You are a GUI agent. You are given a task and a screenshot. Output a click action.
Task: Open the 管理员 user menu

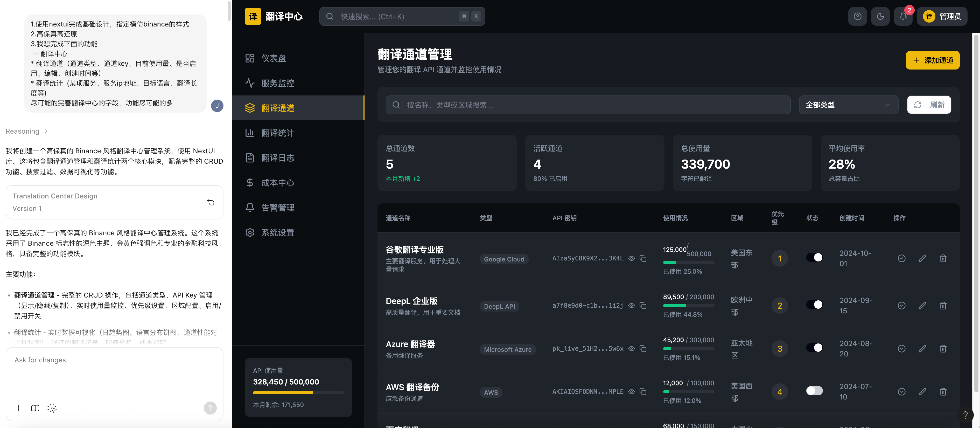942,16
